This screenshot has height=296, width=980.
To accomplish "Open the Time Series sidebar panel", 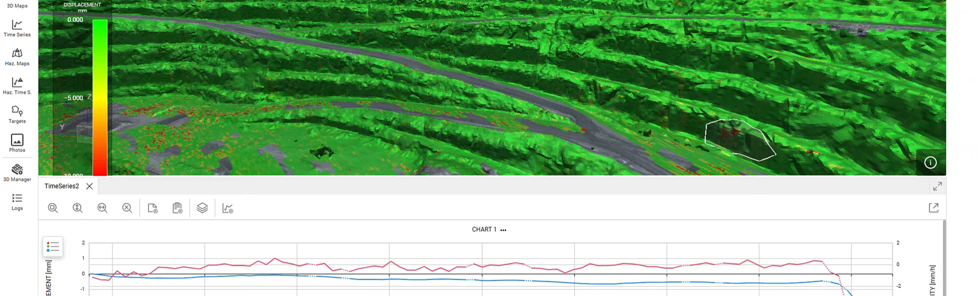I will [x=17, y=29].
